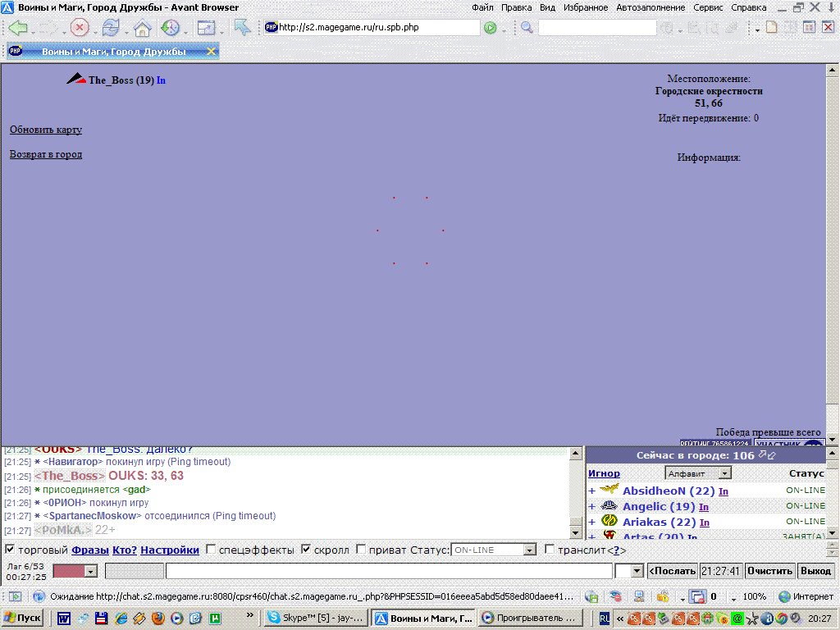The image size is (840, 630).
Task: Click the chat log scrollbar down arrow
Action: tap(575, 532)
